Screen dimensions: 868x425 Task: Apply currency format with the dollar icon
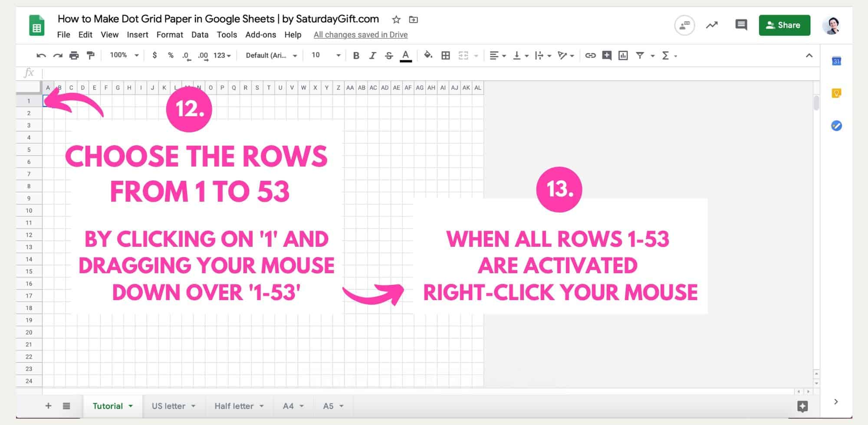click(x=154, y=56)
